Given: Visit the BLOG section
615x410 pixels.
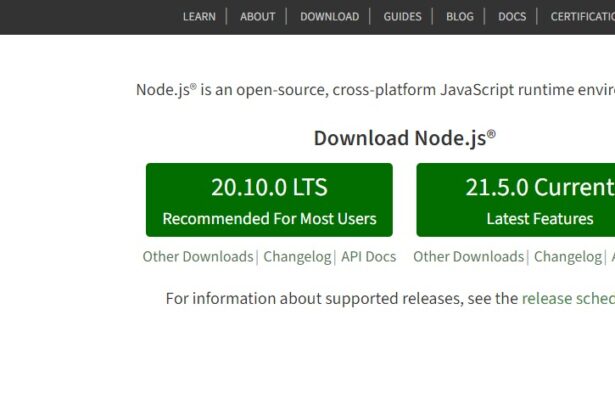Looking at the screenshot, I should click(x=460, y=16).
